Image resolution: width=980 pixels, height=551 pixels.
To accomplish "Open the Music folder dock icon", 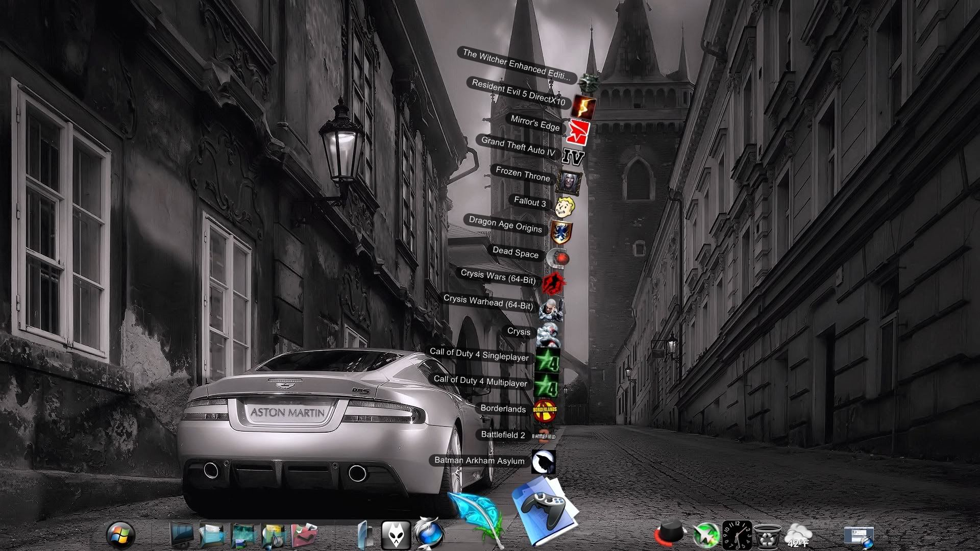I will 273,537.
